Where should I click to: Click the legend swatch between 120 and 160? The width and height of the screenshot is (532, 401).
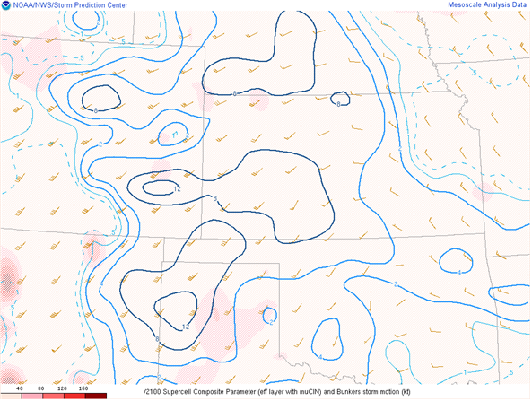(x=74, y=396)
